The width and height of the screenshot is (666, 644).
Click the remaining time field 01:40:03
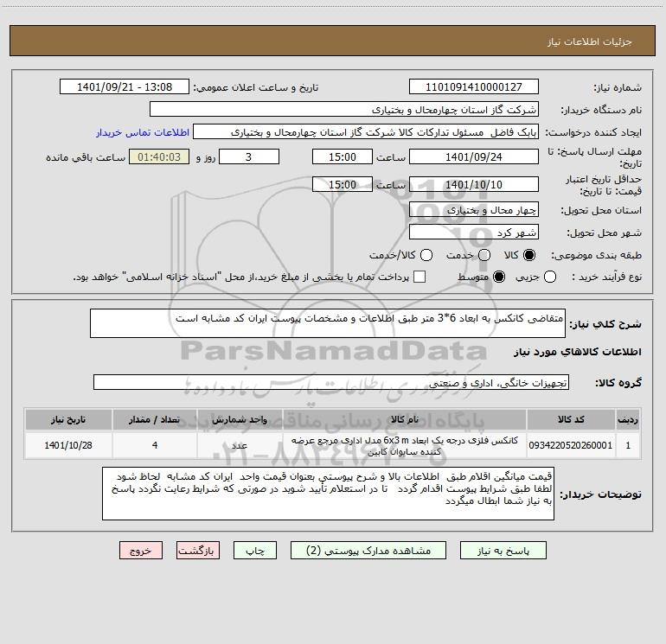(159, 156)
